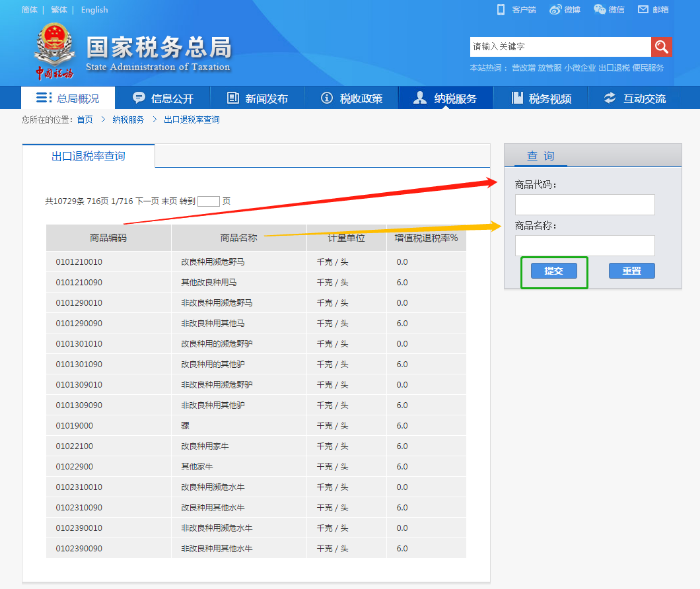The height and width of the screenshot is (589, 700).
Task: Switch language to English link
Action: point(94,10)
